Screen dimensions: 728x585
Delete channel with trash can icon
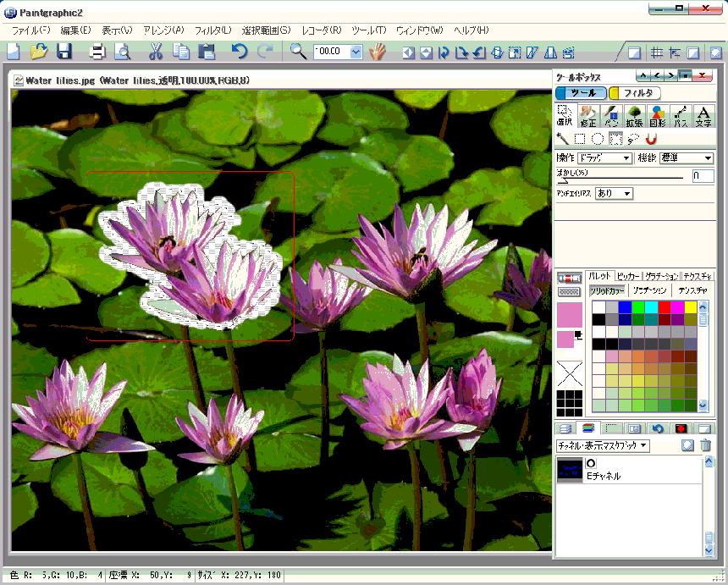706,445
